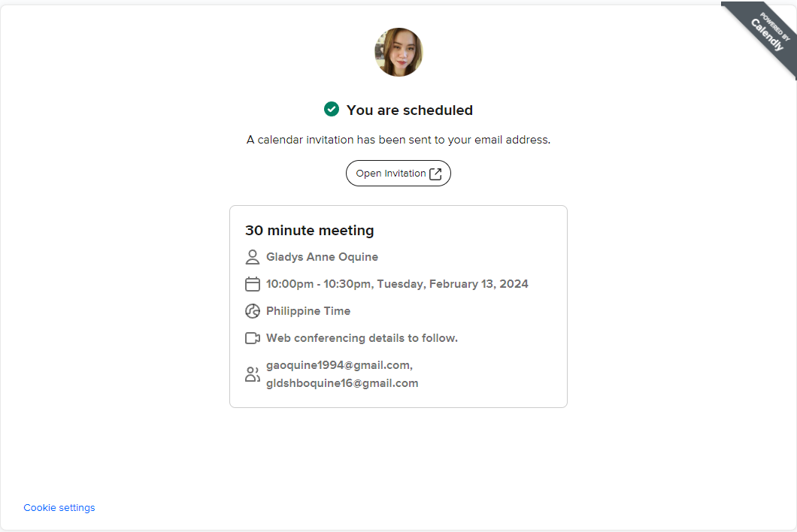The height and width of the screenshot is (532, 797).
Task: Click the green confirmation checkmark icon
Action: [x=332, y=109]
